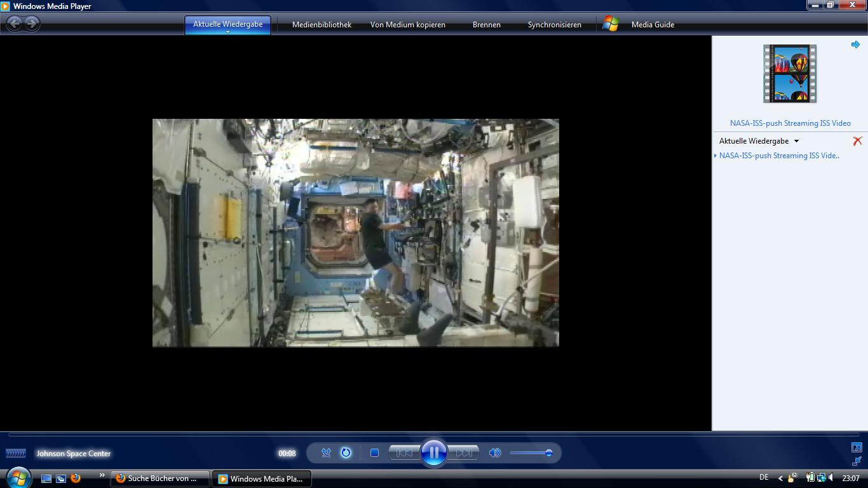Go to the previous track
Screen dimensions: 868x488
tap(404, 453)
